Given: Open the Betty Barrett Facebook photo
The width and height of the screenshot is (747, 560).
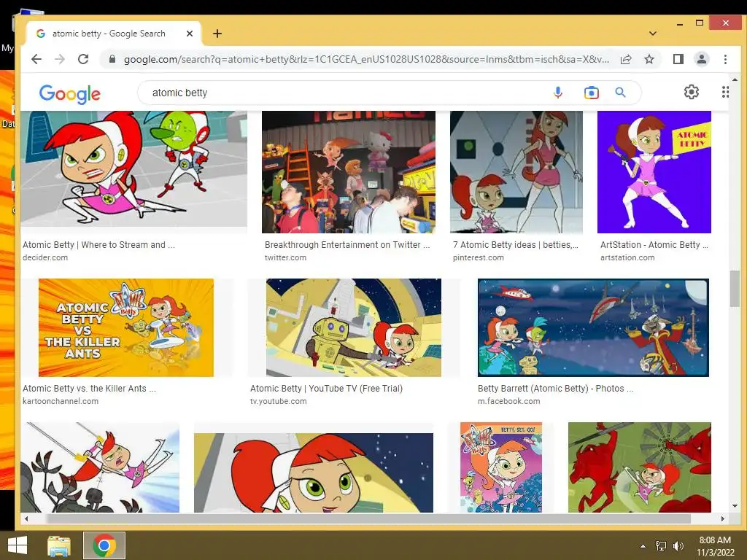Looking at the screenshot, I should coord(594,327).
